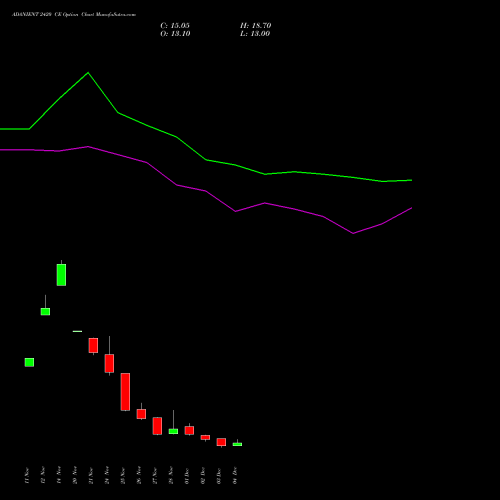Click the 20 Nov date label
Viewport: 500px width, 500px height.
point(75,476)
